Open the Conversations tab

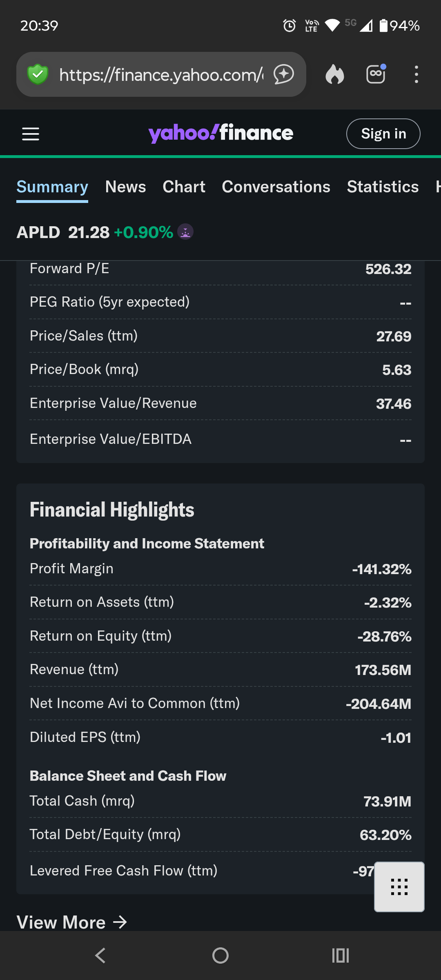(x=276, y=187)
